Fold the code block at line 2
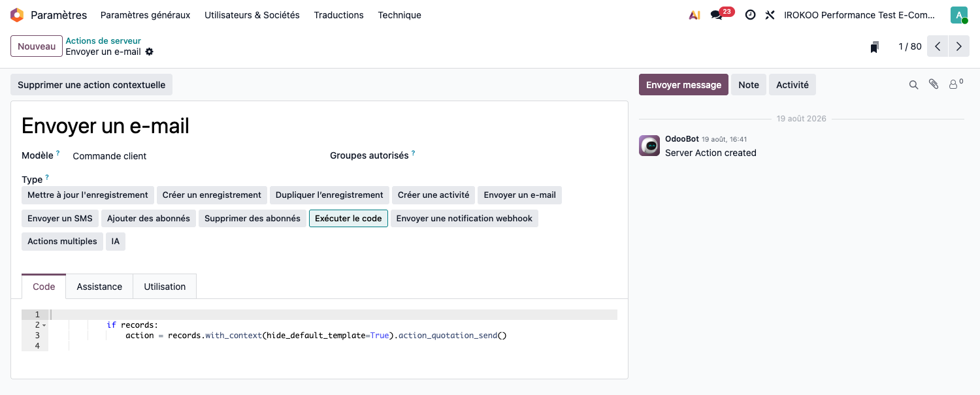The width and height of the screenshot is (980, 395). pyautogui.click(x=44, y=325)
